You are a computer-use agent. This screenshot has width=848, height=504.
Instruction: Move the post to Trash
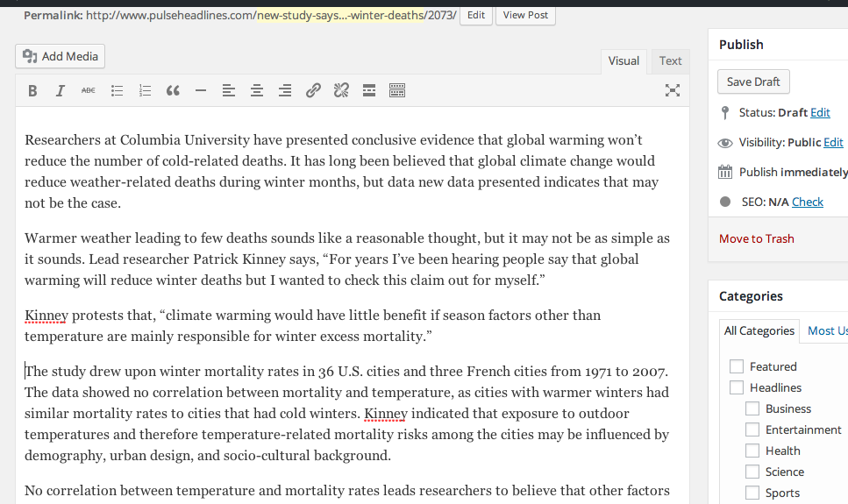tap(756, 238)
